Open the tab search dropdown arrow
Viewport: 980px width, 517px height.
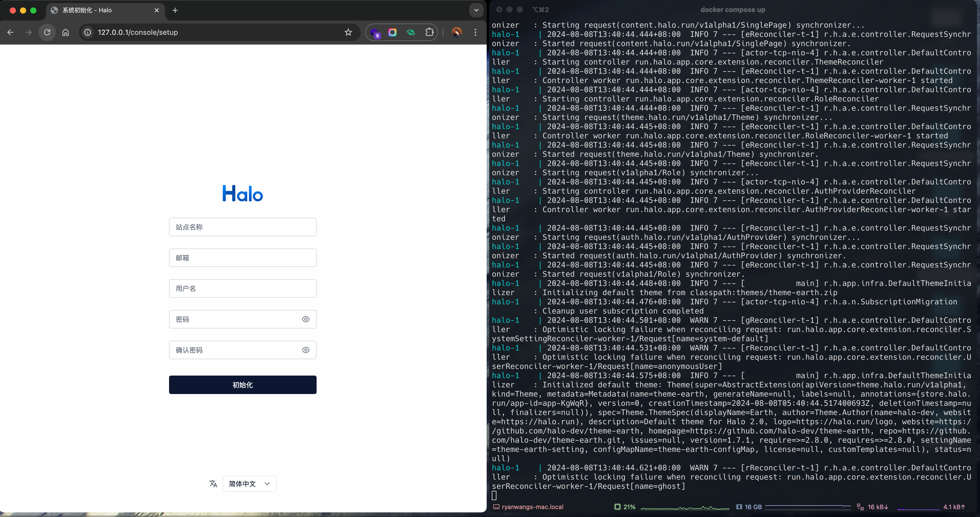476,10
